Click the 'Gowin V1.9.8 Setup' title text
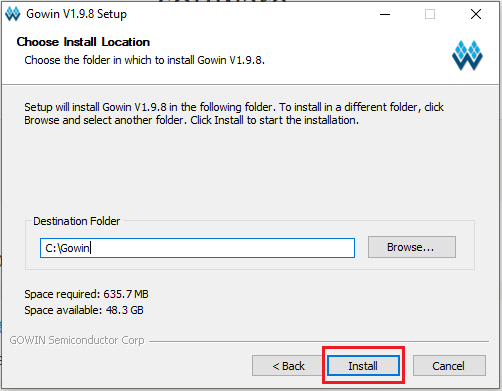The height and width of the screenshot is (391, 502). [x=77, y=14]
